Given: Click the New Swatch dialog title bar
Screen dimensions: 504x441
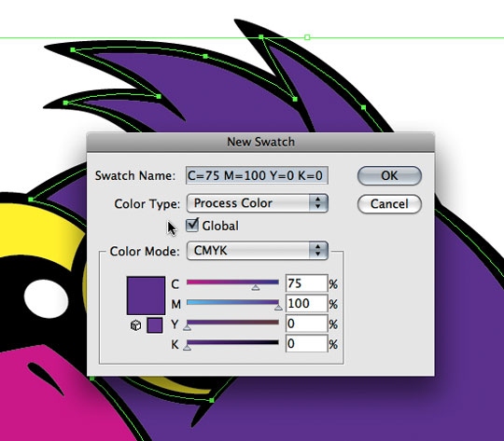Looking at the screenshot, I should [x=260, y=142].
